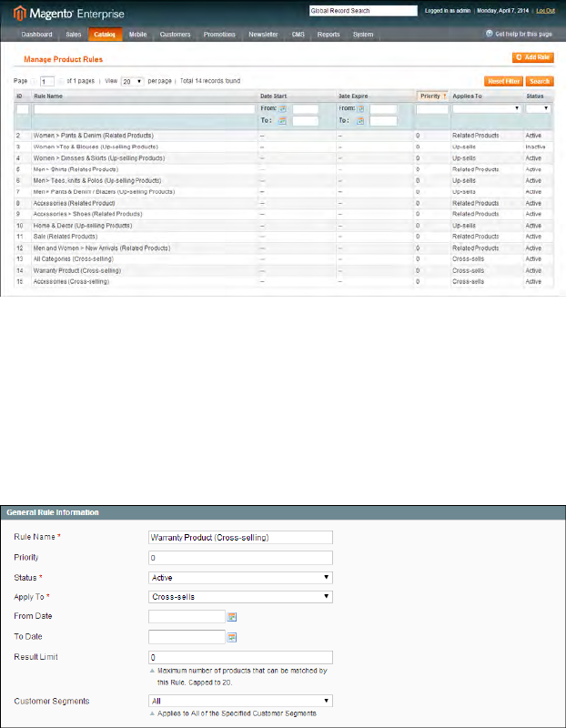The width and height of the screenshot is (566, 728).
Task: Open the Promotions menu
Action: point(219,35)
